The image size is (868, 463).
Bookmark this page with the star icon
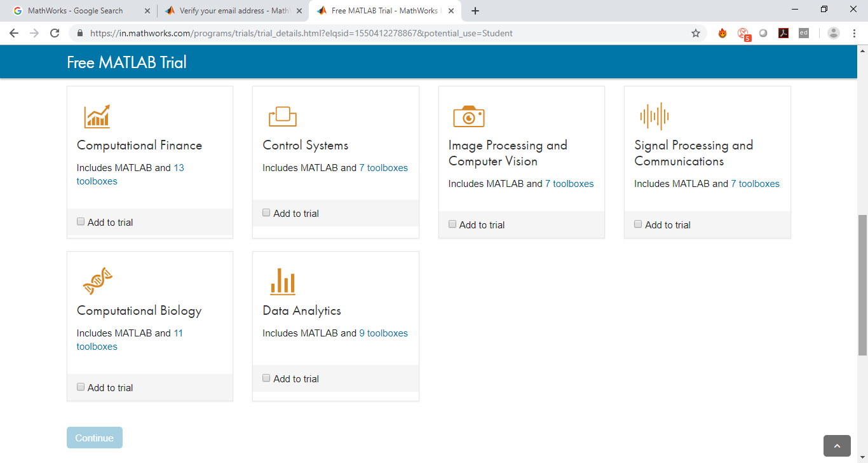pos(696,33)
